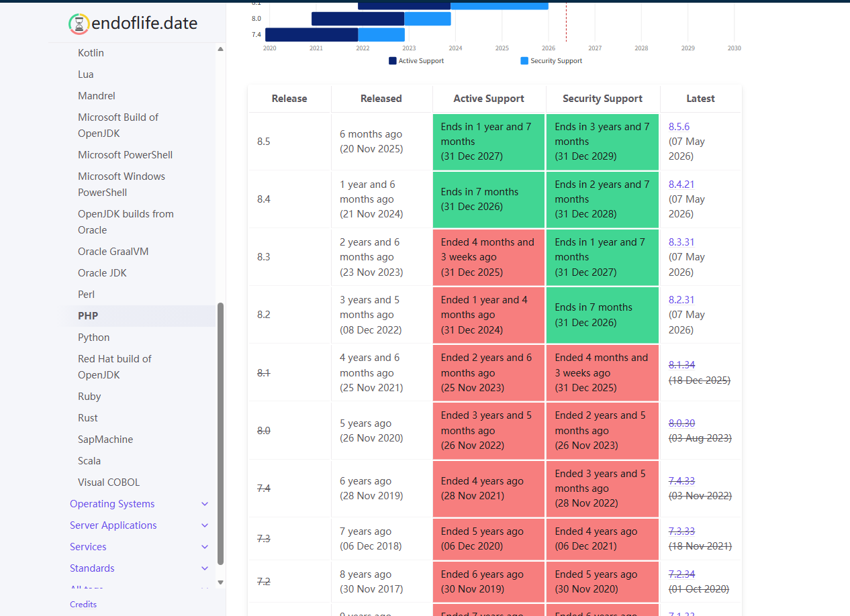Select Perl in the sidebar
The height and width of the screenshot is (616, 850).
[x=86, y=295]
